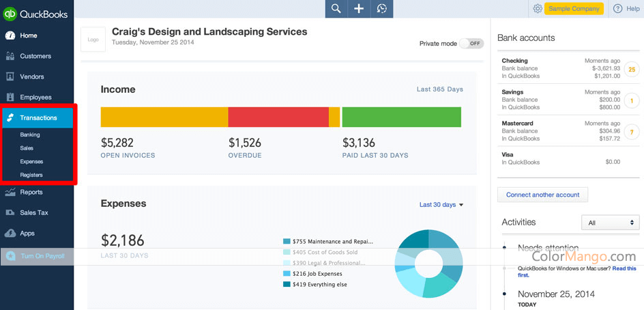The width and height of the screenshot is (644, 310).
Task: Click the Sales Tax sidebar icon
Action: pyautogui.click(x=10, y=212)
